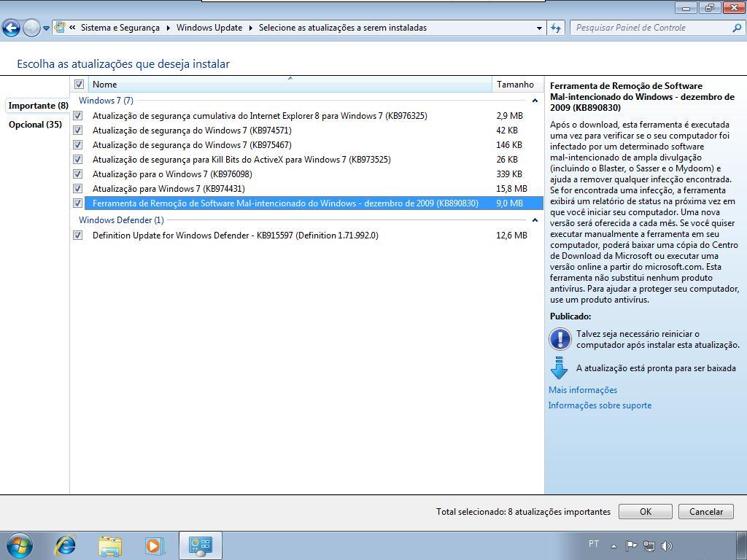This screenshot has height=560, width=747.
Task: Click the search magnifier icon
Action: [x=737, y=28]
